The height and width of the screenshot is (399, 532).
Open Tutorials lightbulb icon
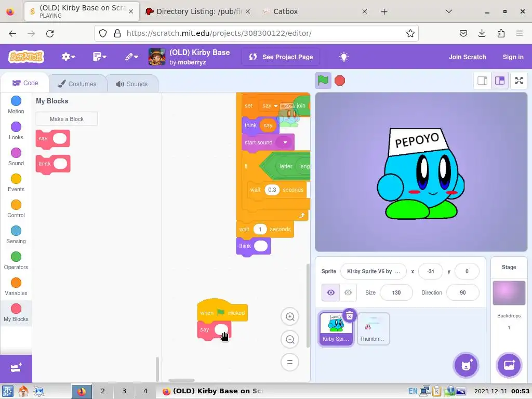[x=344, y=57]
